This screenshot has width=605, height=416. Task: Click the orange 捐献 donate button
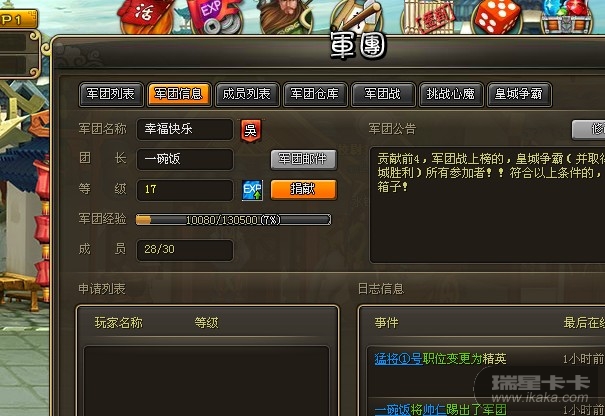(303, 189)
